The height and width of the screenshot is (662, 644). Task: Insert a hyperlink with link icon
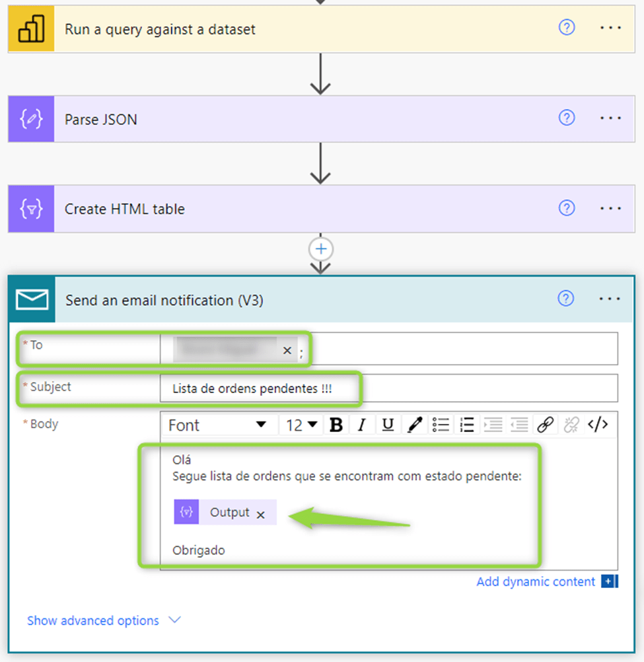tap(545, 425)
